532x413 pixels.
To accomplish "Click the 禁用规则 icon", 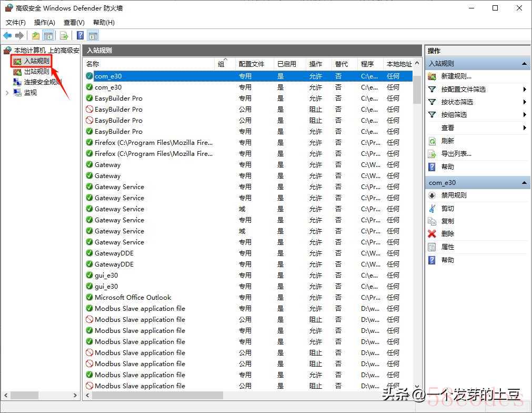I will coord(433,195).
